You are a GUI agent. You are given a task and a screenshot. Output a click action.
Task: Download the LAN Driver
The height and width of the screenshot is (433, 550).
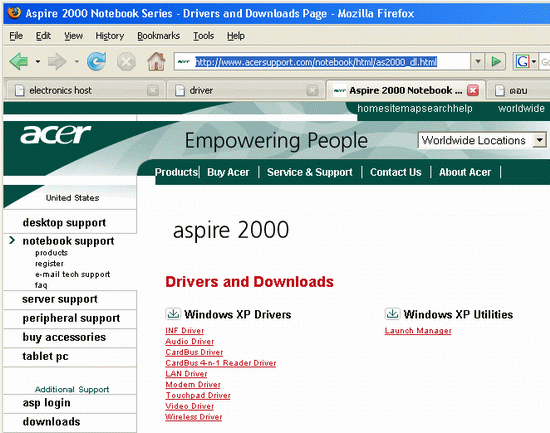pos(186,374)
